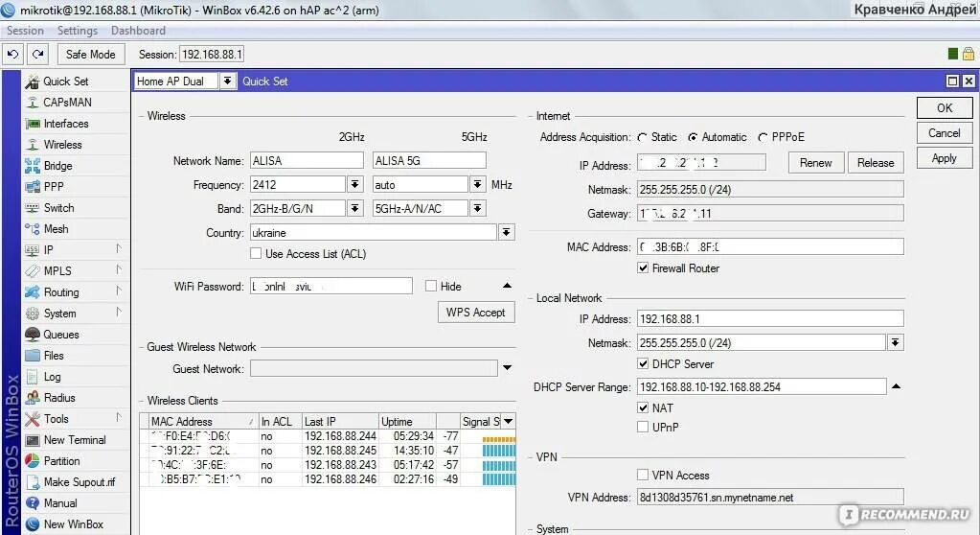The width and height of the screenshot is (980, 535).
Task: Collapse DHCP Server Range arrow
Action: 897,386
